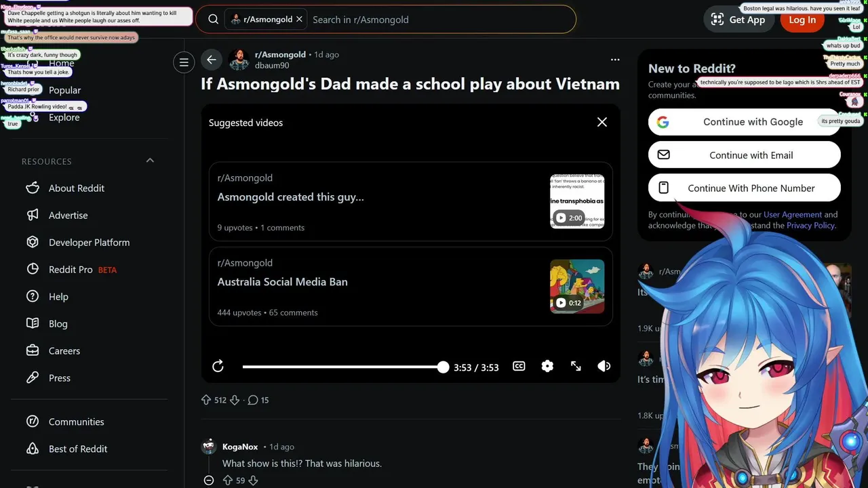The height and width of the screenshot is (488, 868).
Task: Replay the video with the replay icon
Action: (x=218, y=367)
